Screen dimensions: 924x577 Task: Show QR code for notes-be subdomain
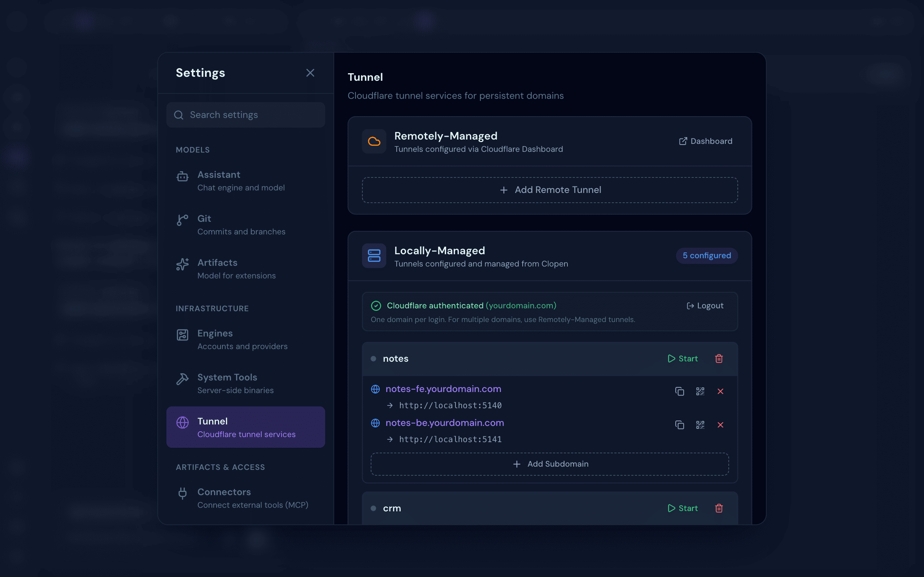700,425
